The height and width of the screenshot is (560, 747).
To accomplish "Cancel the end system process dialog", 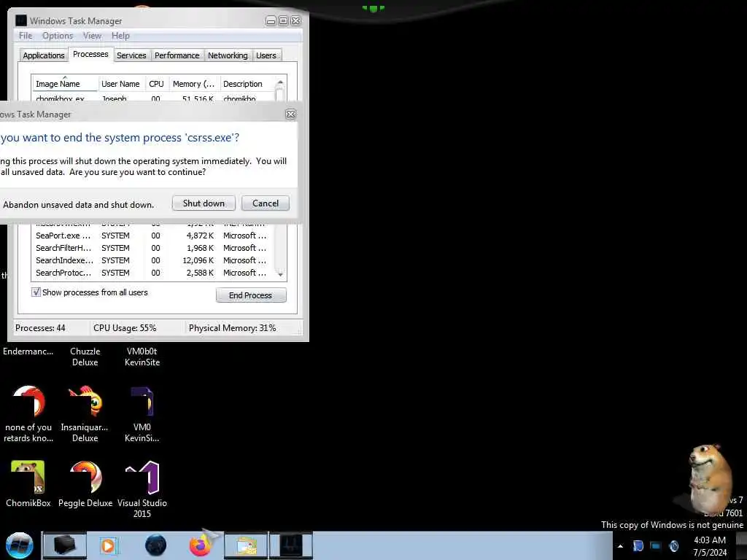I will (x=266, y=203).
